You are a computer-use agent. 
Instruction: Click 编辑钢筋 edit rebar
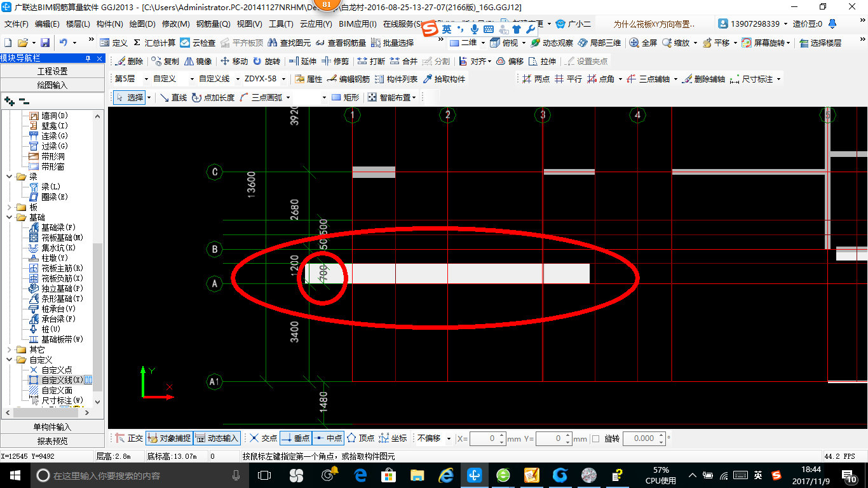tap(348, 79)
